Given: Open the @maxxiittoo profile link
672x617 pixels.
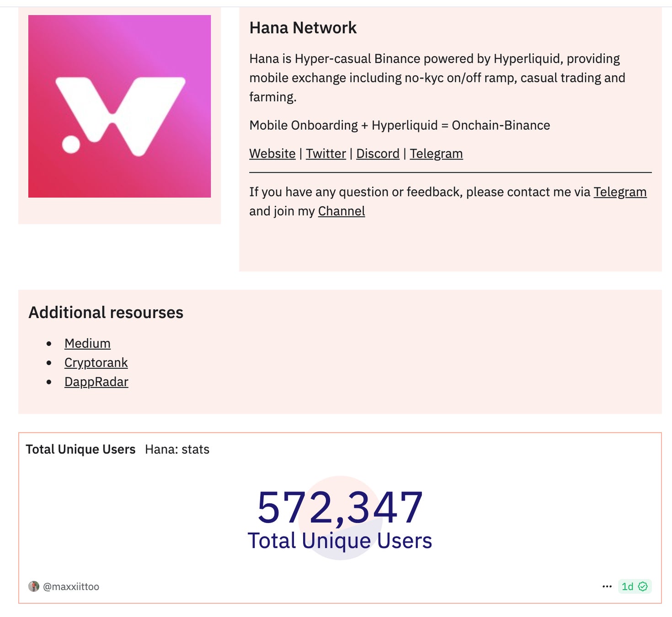Looking at the screenshot, I should pyautogui.click(x=71, y=586).
